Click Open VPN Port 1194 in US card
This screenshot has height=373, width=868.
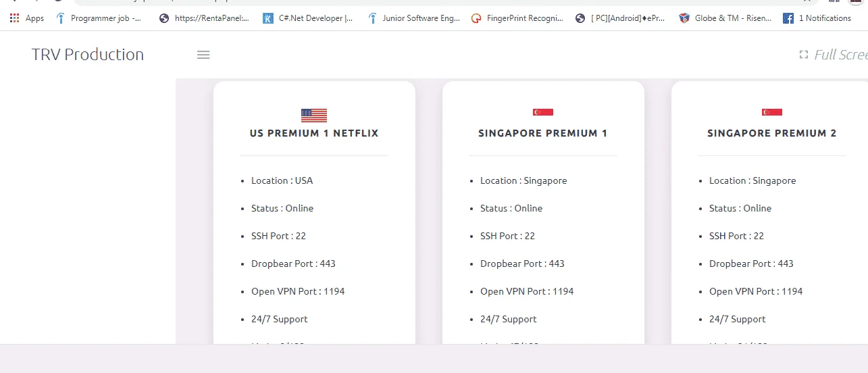(298, 291)
